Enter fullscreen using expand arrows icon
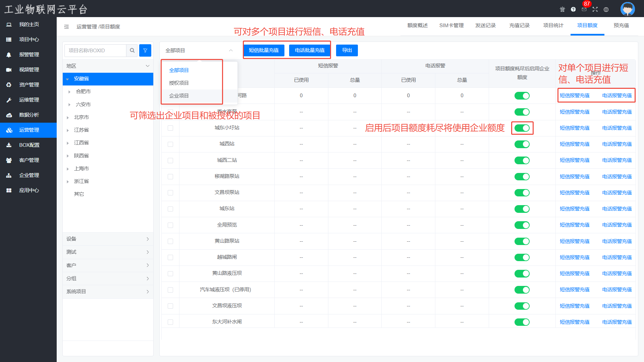Screen dimensions: 644x362 (595, 9)
